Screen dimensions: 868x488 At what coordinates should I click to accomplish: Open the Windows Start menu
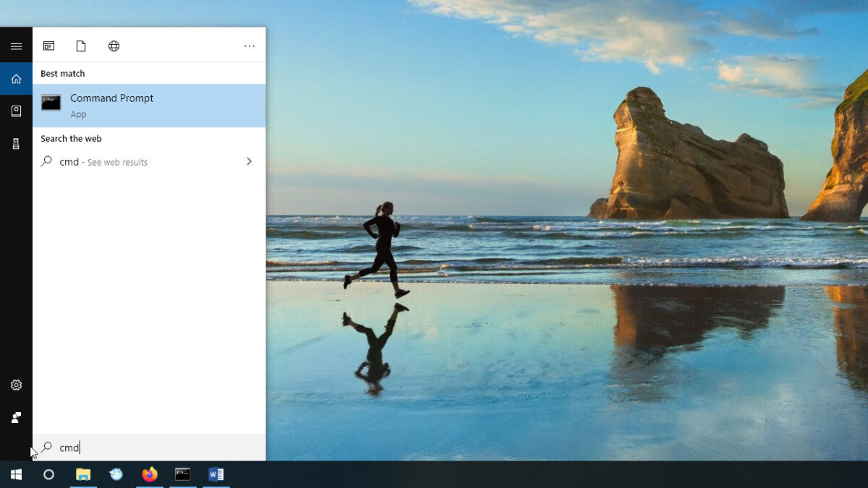pos(15,474)
